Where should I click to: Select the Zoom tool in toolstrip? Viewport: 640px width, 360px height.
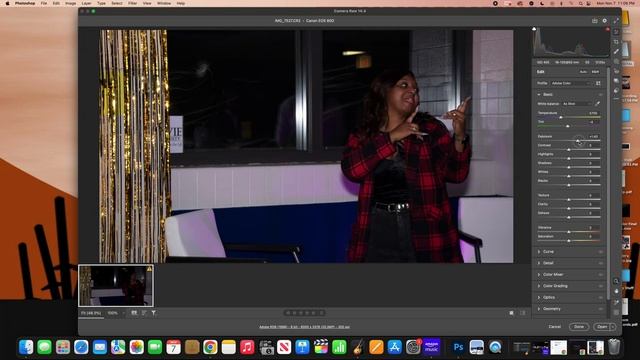(x=616, y=281)
